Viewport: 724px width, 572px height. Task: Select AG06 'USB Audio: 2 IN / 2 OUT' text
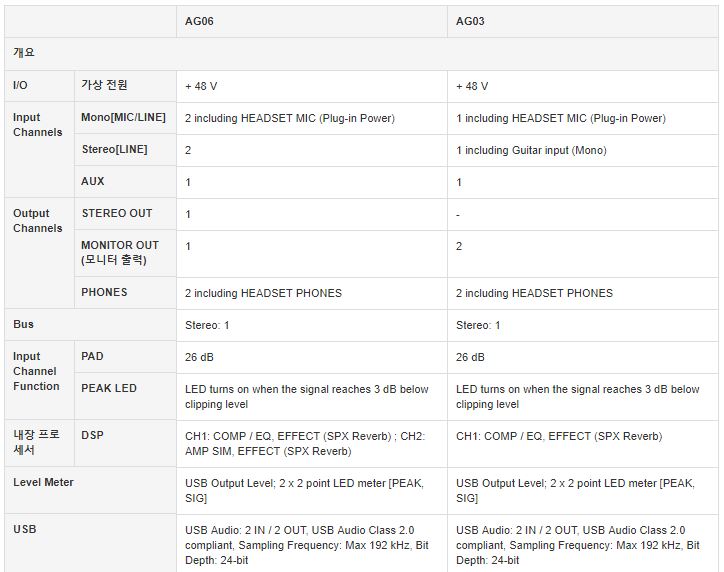click(307, 545)
